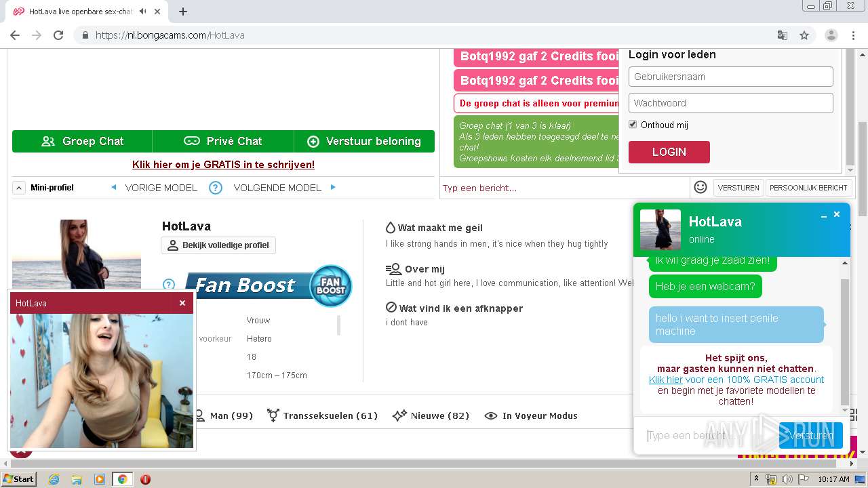Collapse the Mini-profiel section
The image size is (868, 488).
19,188
